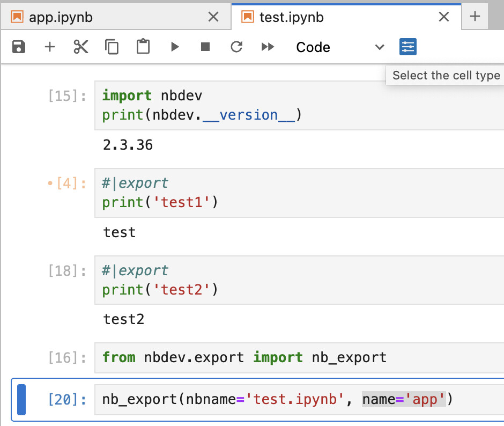Interrupt the kernel with stop icon
504x426 pixels.
205,47
